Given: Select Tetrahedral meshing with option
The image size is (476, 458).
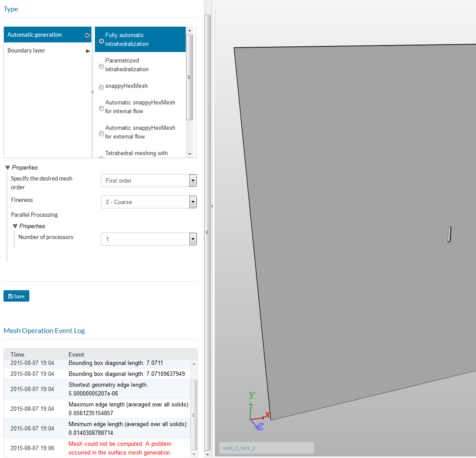Looking at the screenshot, I should 136,153.
